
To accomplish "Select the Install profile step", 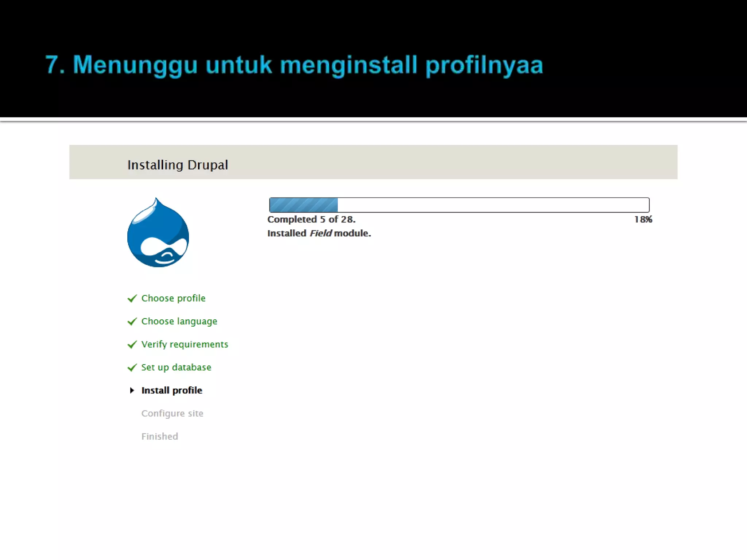I will coord(172,390).
